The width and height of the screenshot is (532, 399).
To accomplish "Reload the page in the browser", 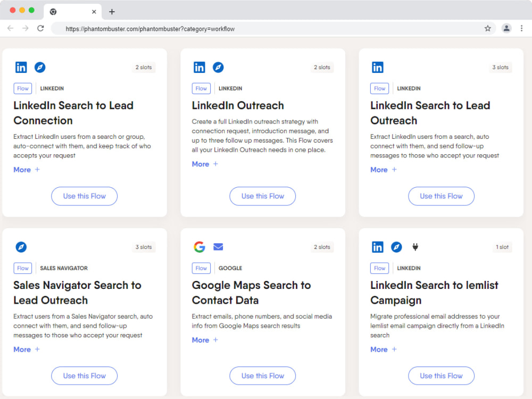I will pyautogui.click(x=40, y=29).
